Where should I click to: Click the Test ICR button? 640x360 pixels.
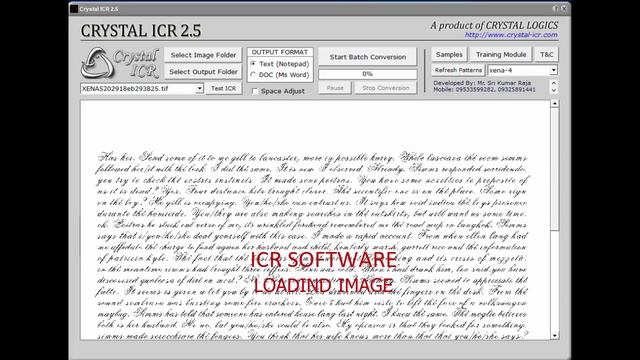click(x=223, y=88)
